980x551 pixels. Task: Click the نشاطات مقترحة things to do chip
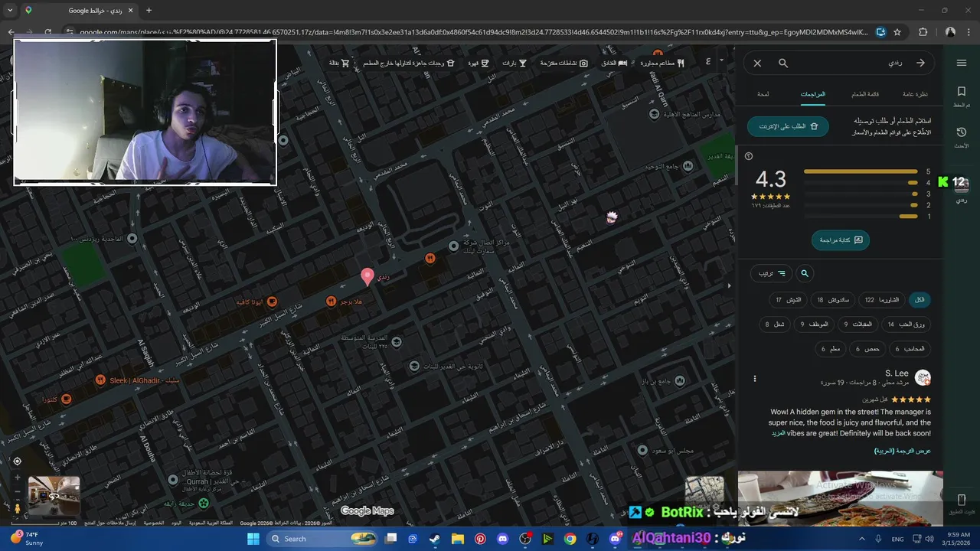point(563,63)
